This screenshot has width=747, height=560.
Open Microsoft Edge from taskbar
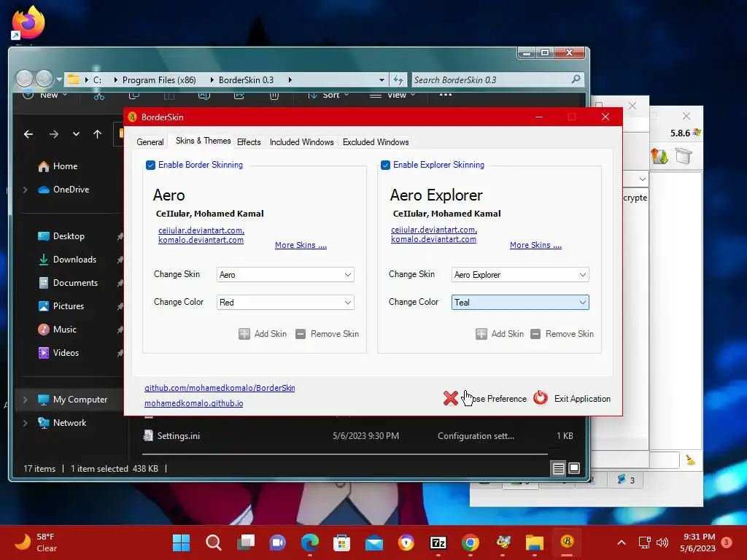309,542
